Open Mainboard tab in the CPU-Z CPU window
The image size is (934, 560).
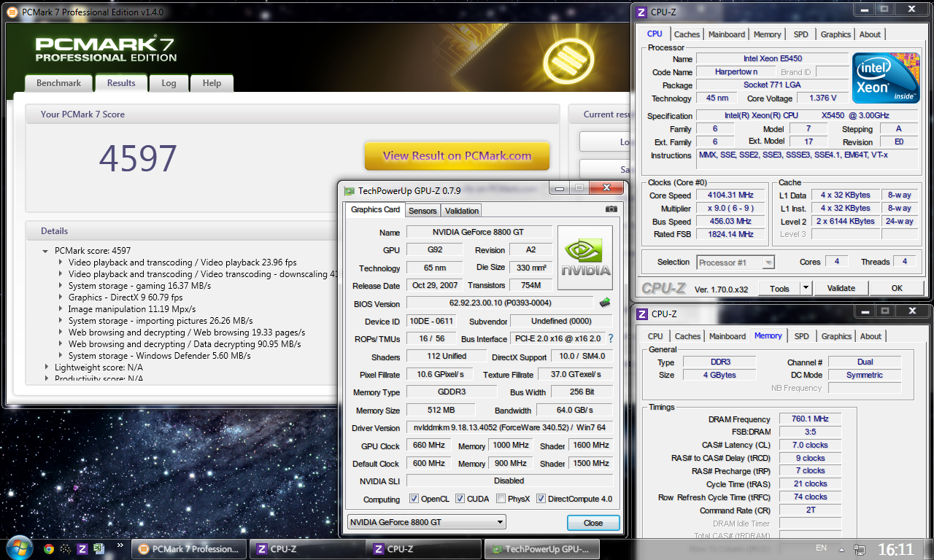[727, 34]
